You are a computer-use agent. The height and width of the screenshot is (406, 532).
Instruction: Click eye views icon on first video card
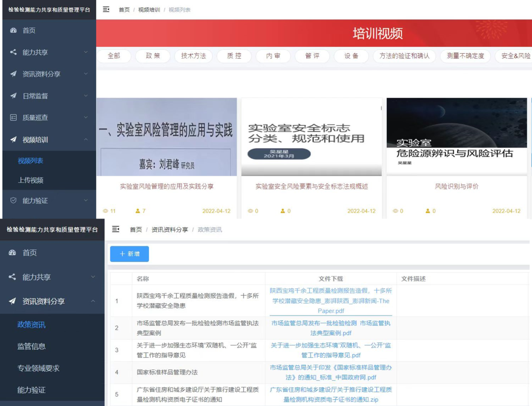tap(105, 211)
